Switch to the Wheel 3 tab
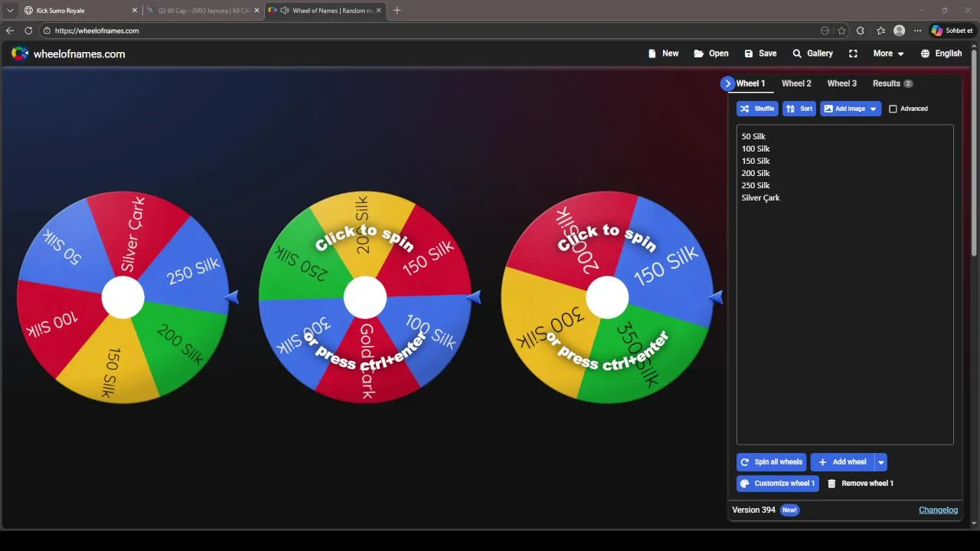The width and height of the screenshot is (980, 551). click(x=842, y=83)
